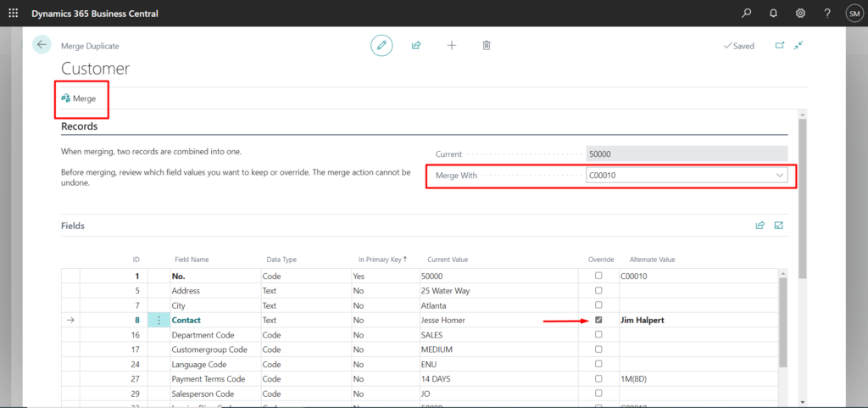Click the Jesse Homer current value
This screenshot has height=408, width=868.
coord(442,320)
